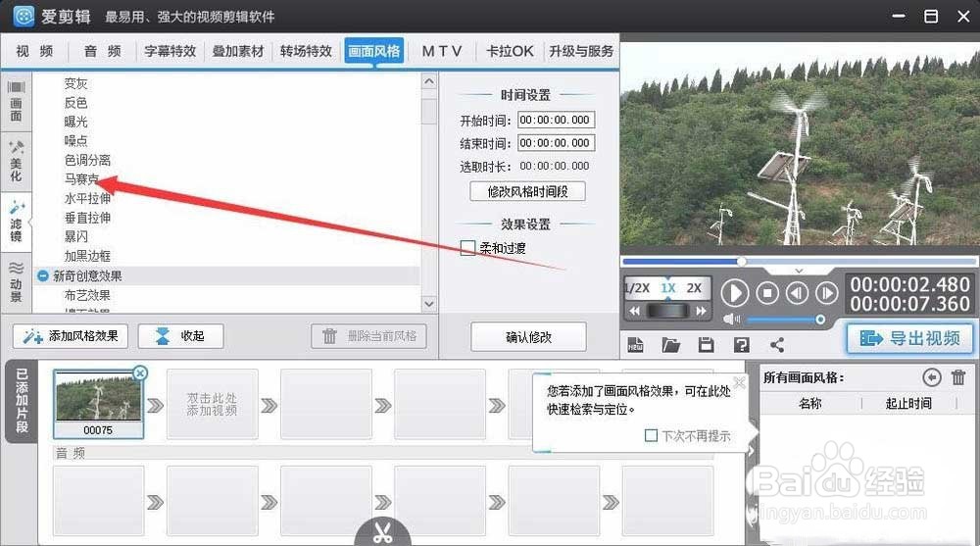
Task: Choose the 马赛克 effect
Action: (81, 179)
